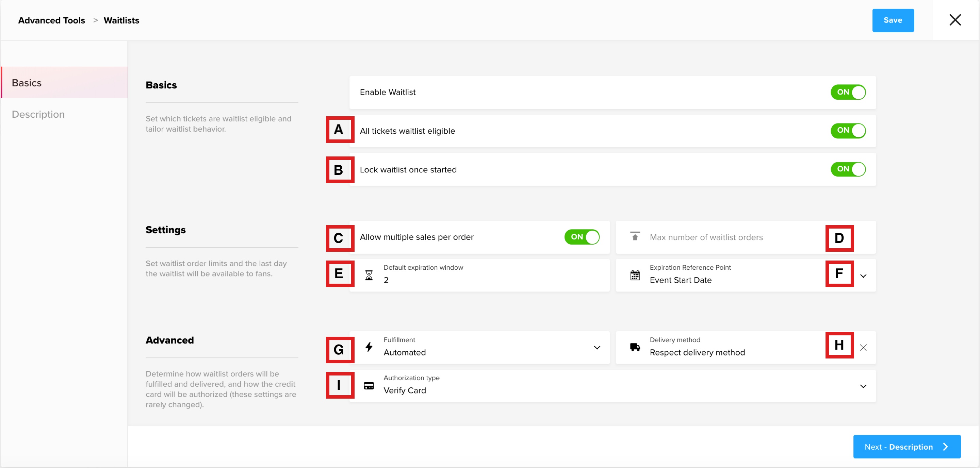
Task: Click the Settings section heading
Action: (x=165, y=230)
